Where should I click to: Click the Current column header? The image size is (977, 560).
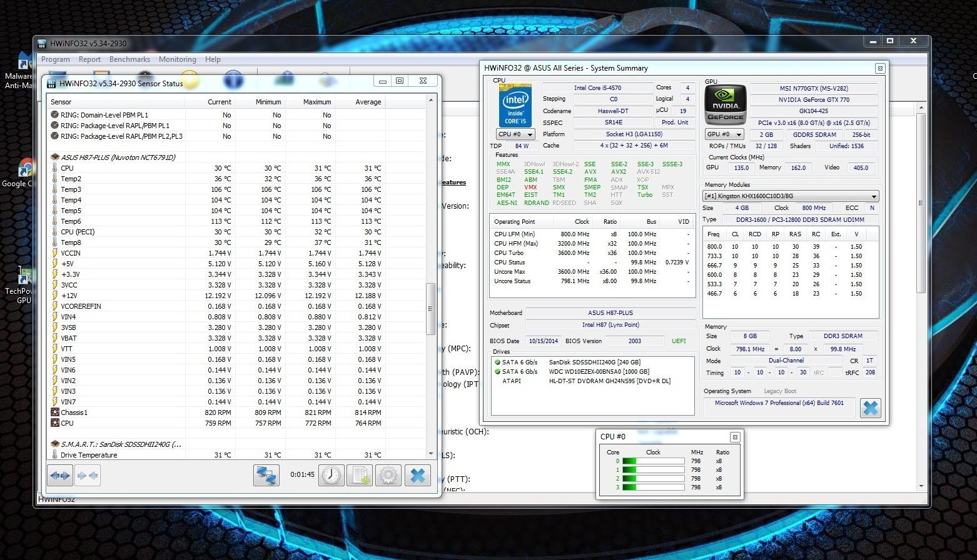click(210, 102)
